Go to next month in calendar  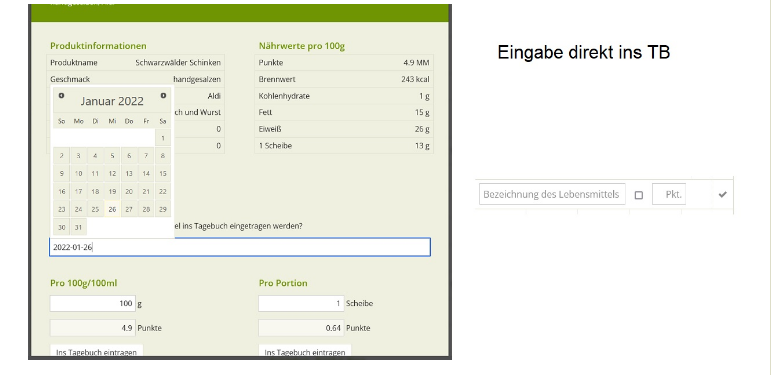pos(163,96)
